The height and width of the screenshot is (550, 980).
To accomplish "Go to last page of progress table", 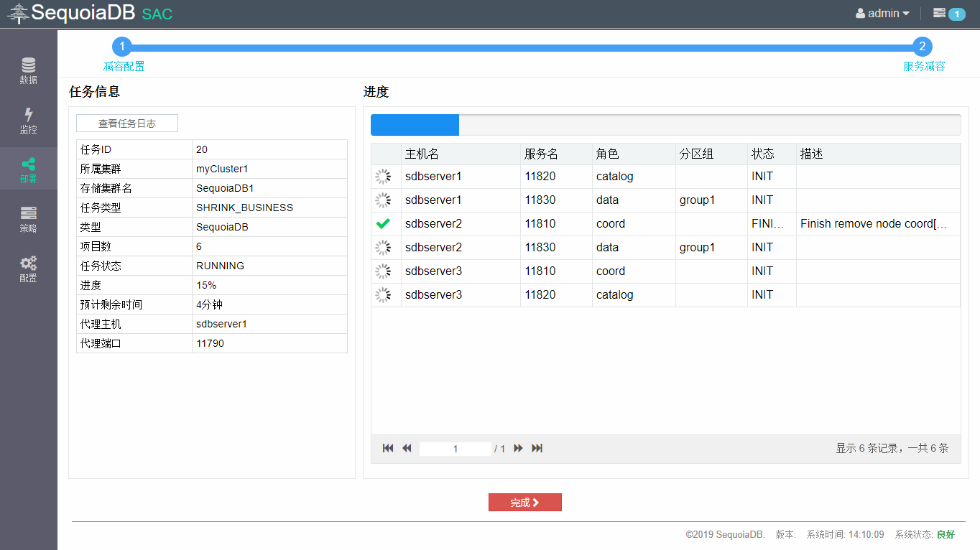I will [537, 448].
